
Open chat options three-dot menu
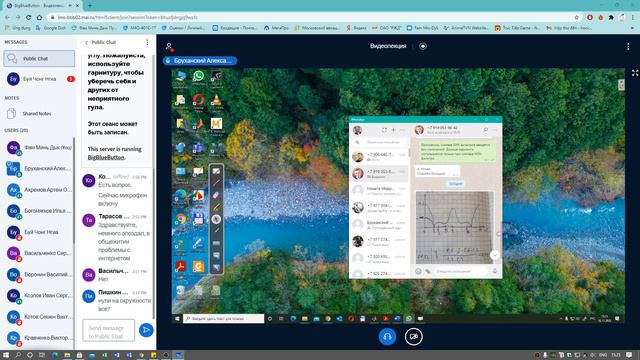[147, 42]
